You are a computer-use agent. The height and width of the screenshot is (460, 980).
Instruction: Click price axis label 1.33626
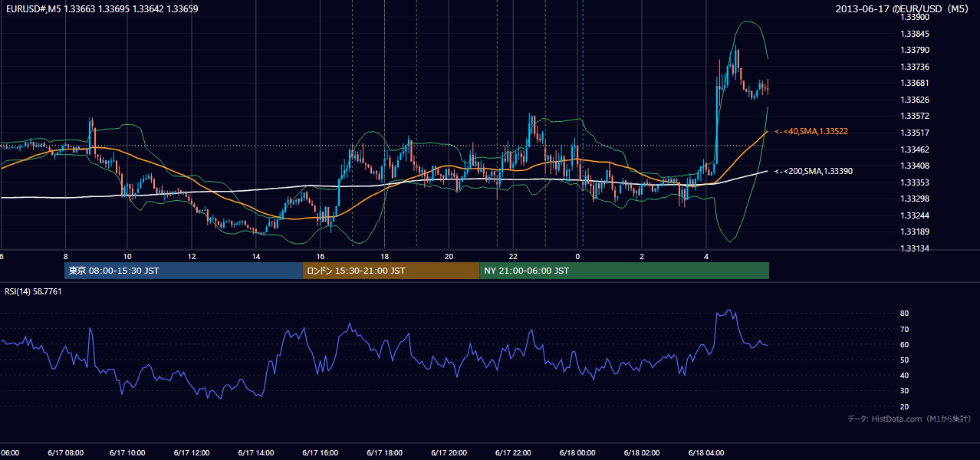(913, 100)
